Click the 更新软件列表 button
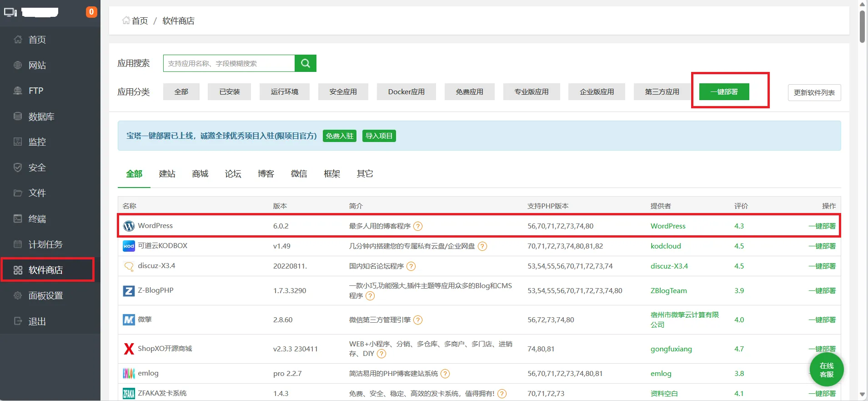Image resolution: width=868 pixels, height=401 pixels. [x=814, y=92]
